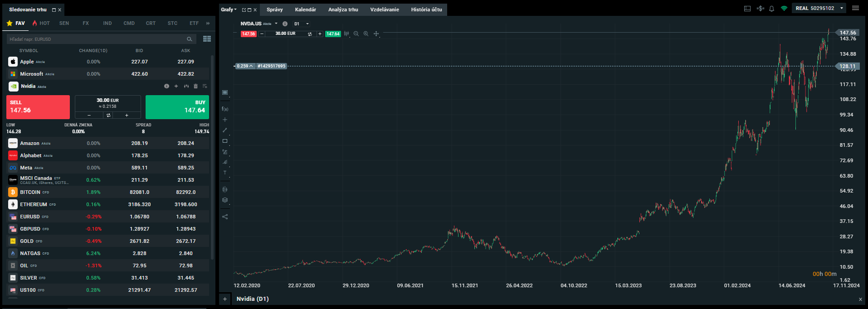Open the D1 timeframe dropdown
This screenshot has height=309, width=868.
[x=302, y=24]
